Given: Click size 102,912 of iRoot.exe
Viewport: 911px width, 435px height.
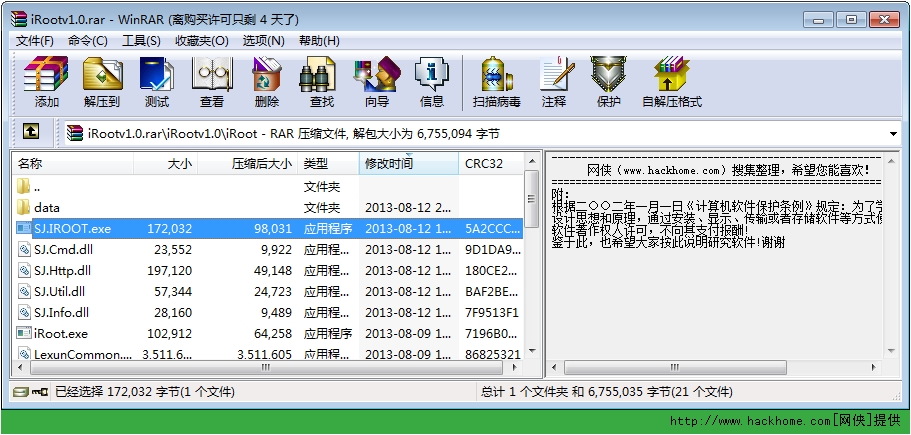Looking at the screenshot, I should (x=168, y=333).
